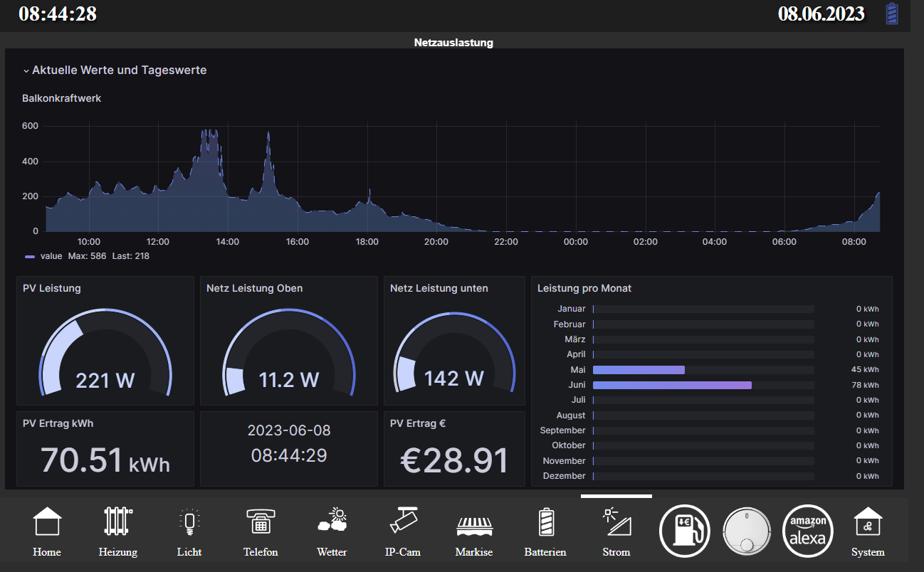Click the April row label

pyautogui.click(x=576, y=354)
